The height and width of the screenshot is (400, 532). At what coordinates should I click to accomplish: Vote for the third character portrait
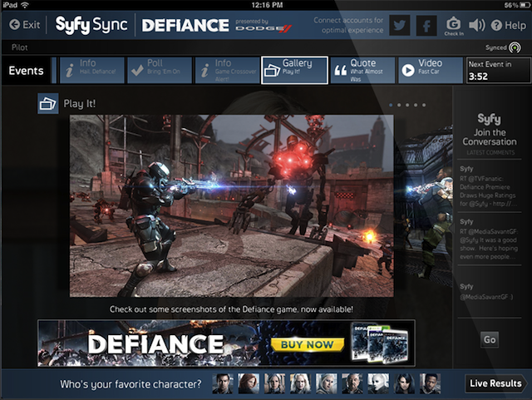click(274, 383)
